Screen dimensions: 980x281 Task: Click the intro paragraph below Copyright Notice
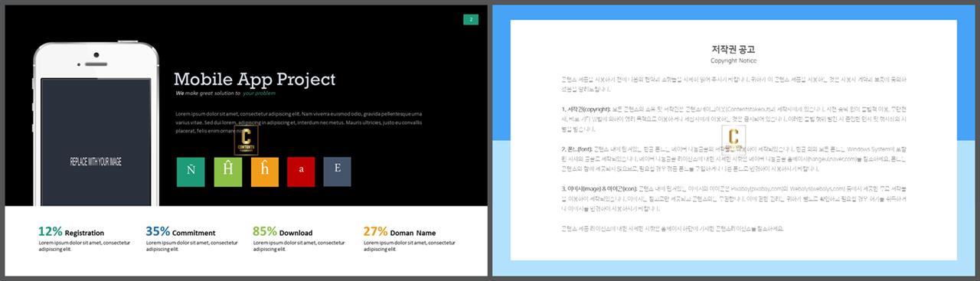point(733,83)
